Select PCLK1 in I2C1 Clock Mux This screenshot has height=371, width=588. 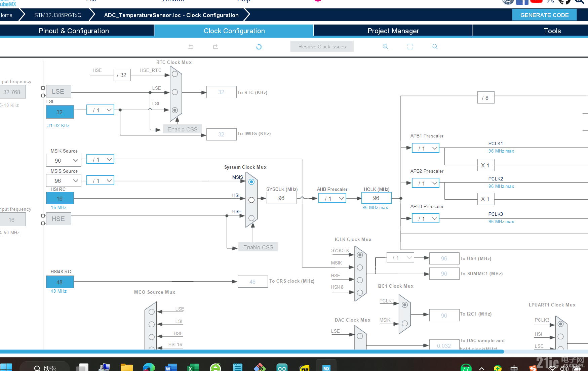point(405,305)
